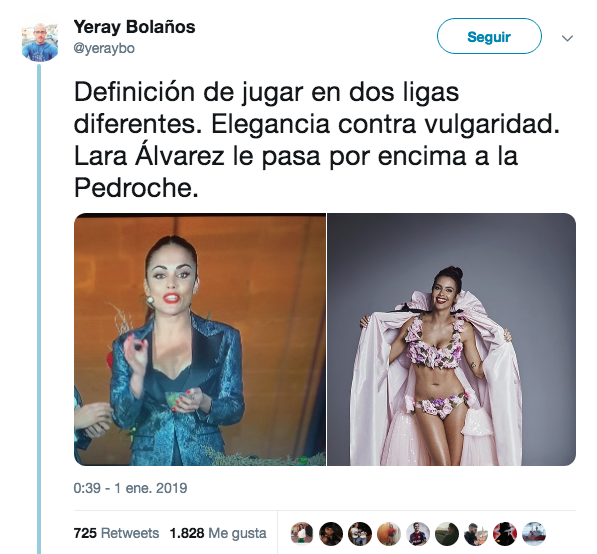Open the tweet timestamp 0:39 - 1 ene. 2019
The width and height of the screenshot is (597, 554).
coord(130,488)
